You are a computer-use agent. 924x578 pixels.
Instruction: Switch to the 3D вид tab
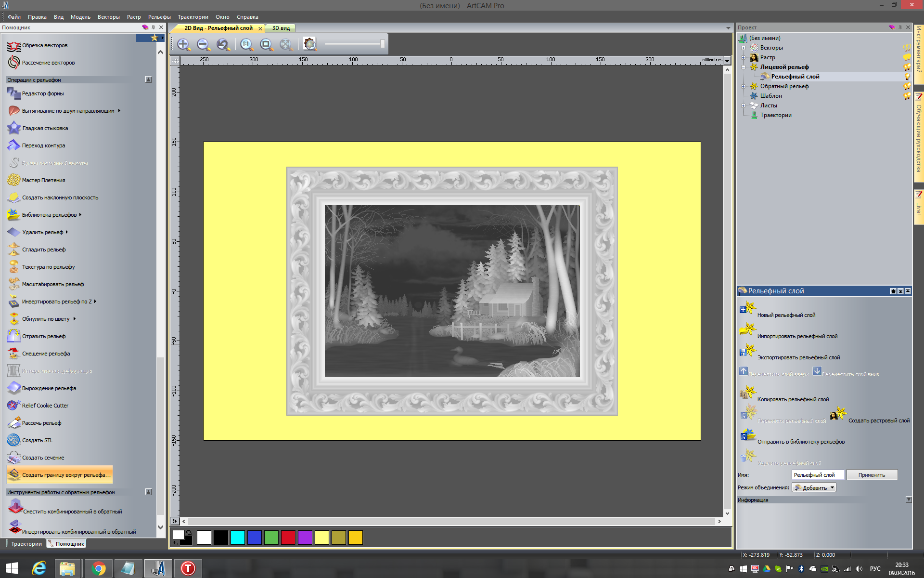pos(281,28)
